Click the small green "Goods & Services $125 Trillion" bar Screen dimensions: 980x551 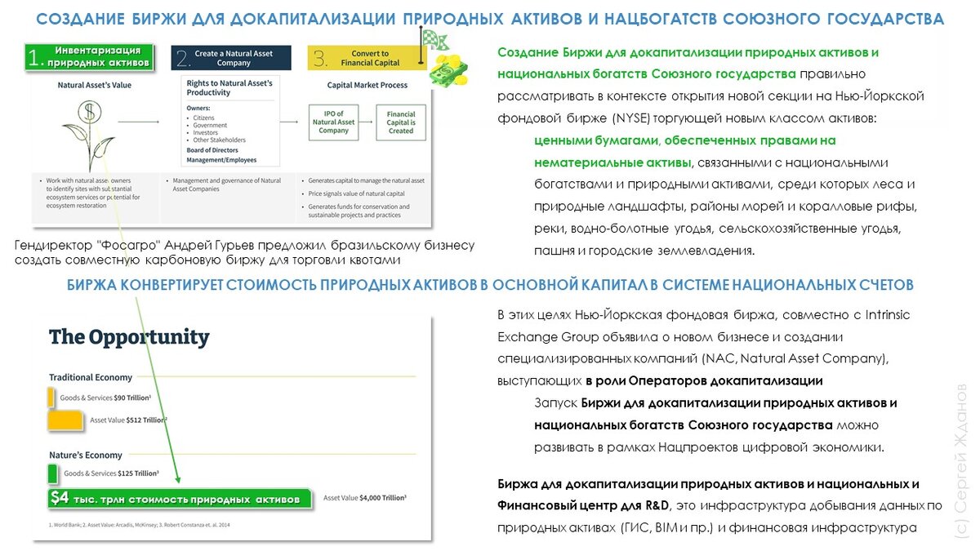click(53, 473)
